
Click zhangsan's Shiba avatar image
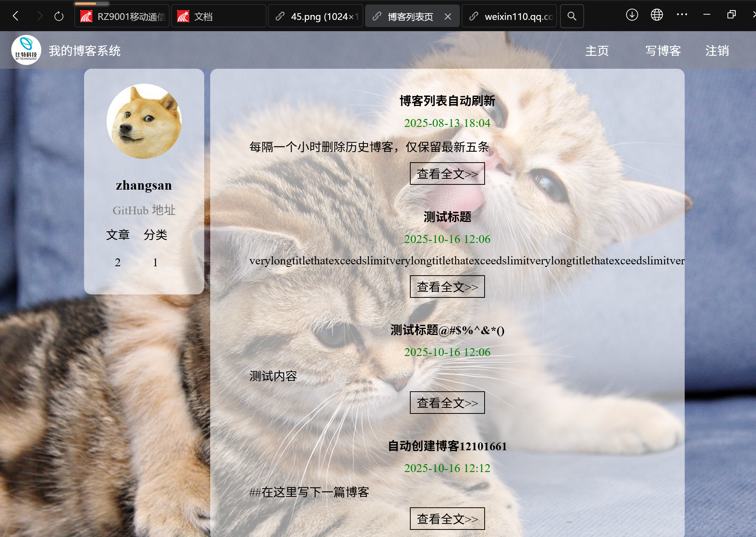(144, 121)
